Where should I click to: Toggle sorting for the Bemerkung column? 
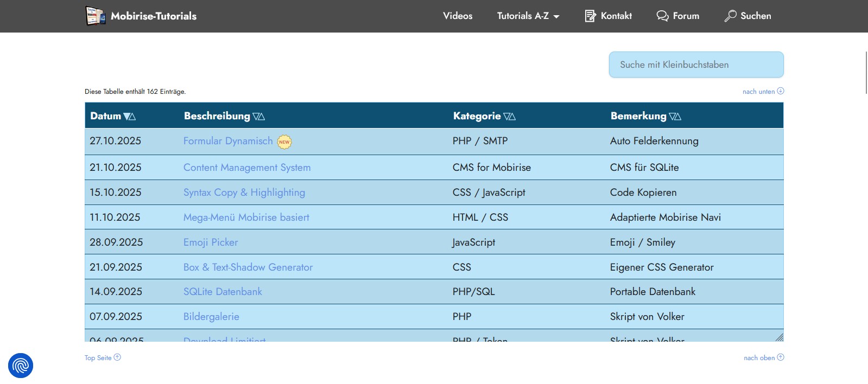point(675,116)
